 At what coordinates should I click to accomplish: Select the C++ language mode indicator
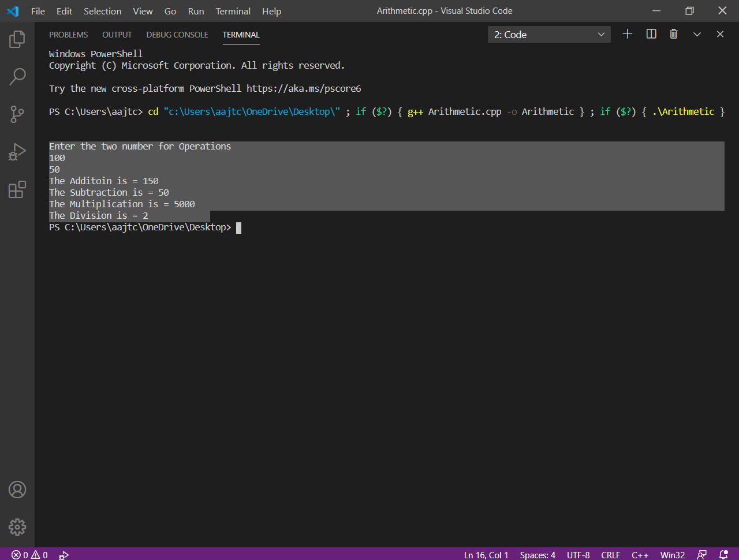coord(640,555)
